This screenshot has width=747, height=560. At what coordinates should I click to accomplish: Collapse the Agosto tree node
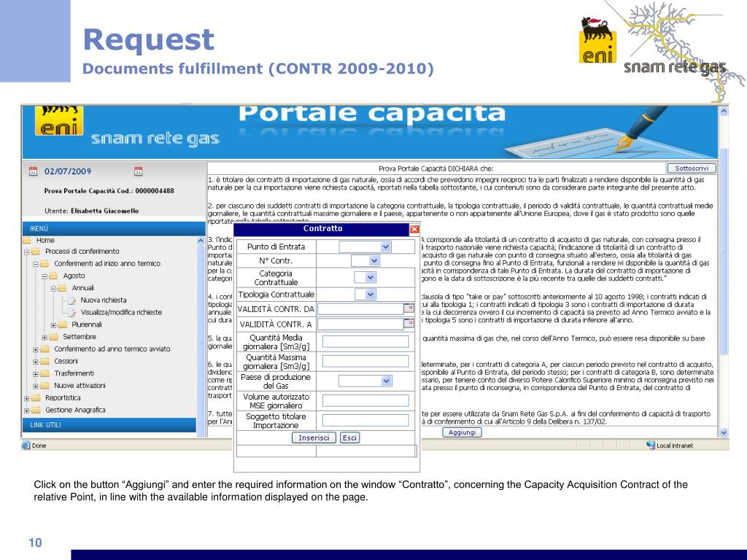[x=44, y=276]
